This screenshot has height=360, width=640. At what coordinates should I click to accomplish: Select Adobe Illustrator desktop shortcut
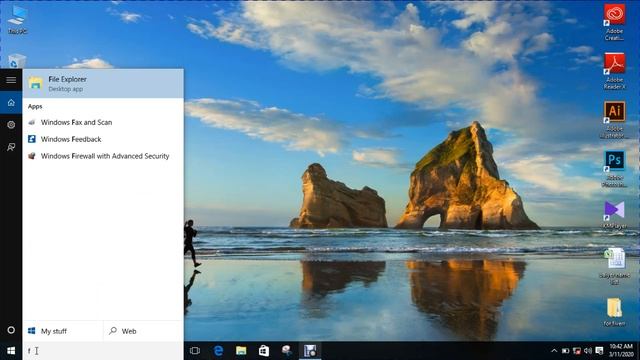coord(614,120)
